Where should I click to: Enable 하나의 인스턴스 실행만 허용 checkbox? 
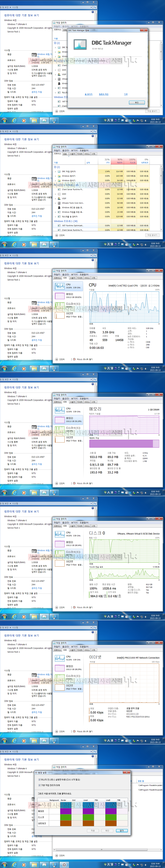[x=40, y=779]
